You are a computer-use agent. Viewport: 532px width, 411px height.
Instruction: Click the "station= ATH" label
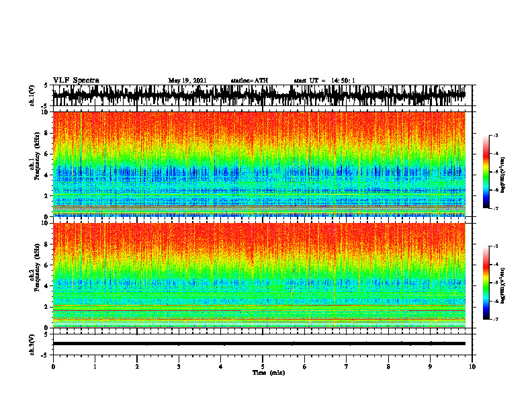249,81
